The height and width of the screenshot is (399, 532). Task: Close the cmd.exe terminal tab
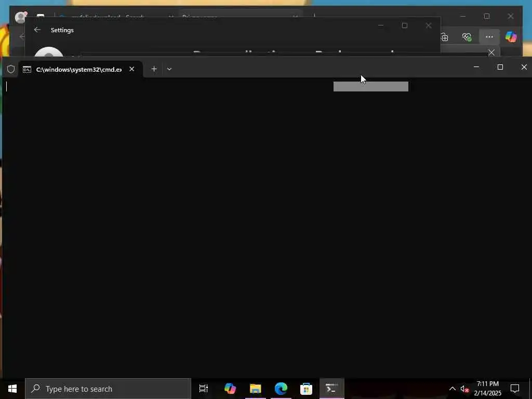[x=131, y=69]
